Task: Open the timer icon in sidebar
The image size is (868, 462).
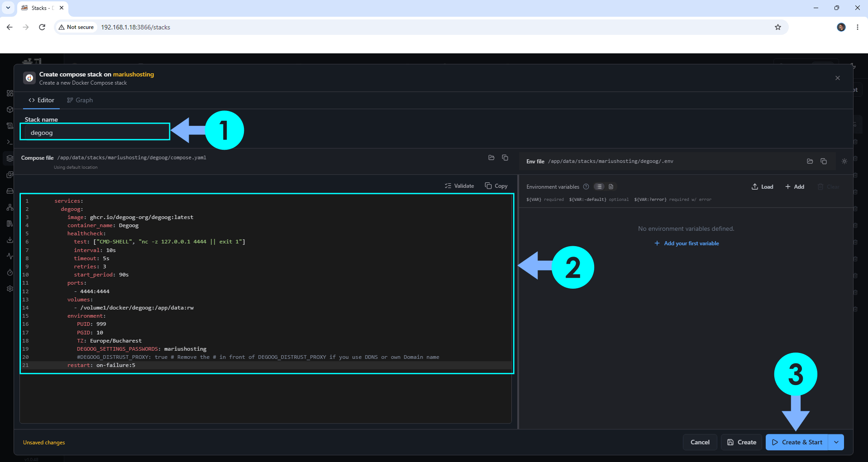Action: point(10,272)
